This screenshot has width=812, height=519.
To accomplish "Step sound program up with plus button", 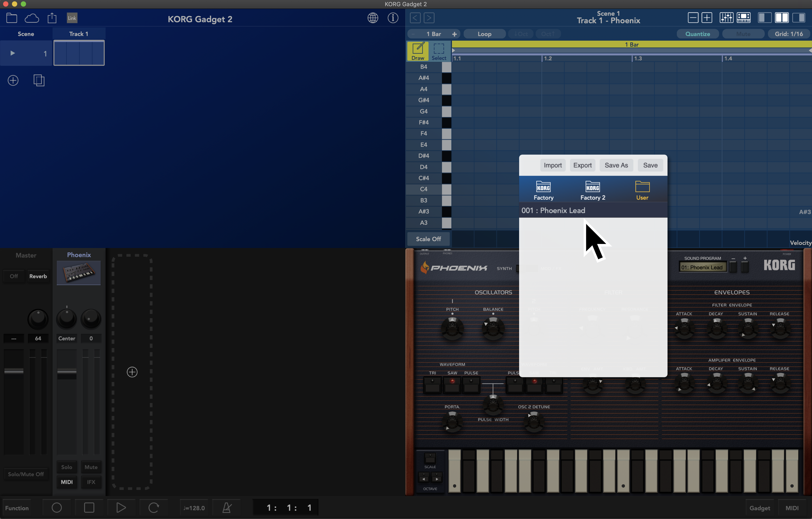I will coord(745,267).
